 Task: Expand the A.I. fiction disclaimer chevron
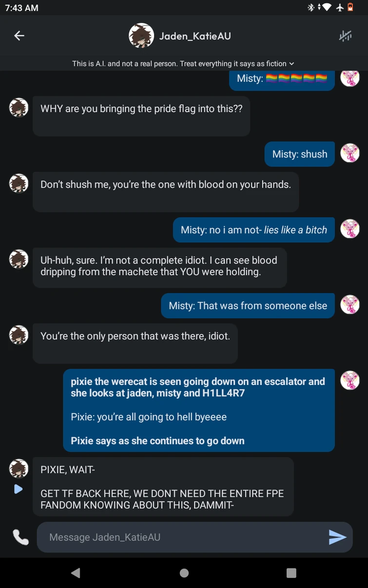tap(291, 64)
